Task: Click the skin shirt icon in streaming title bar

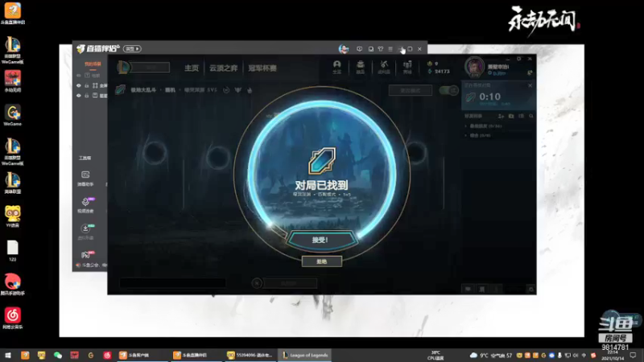Action: tap(381, 49)
